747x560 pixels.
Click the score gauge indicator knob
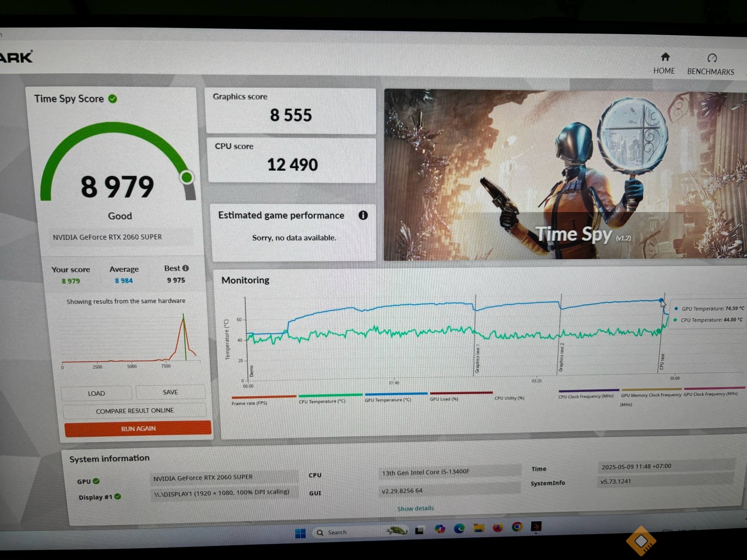tap(187, 177)
